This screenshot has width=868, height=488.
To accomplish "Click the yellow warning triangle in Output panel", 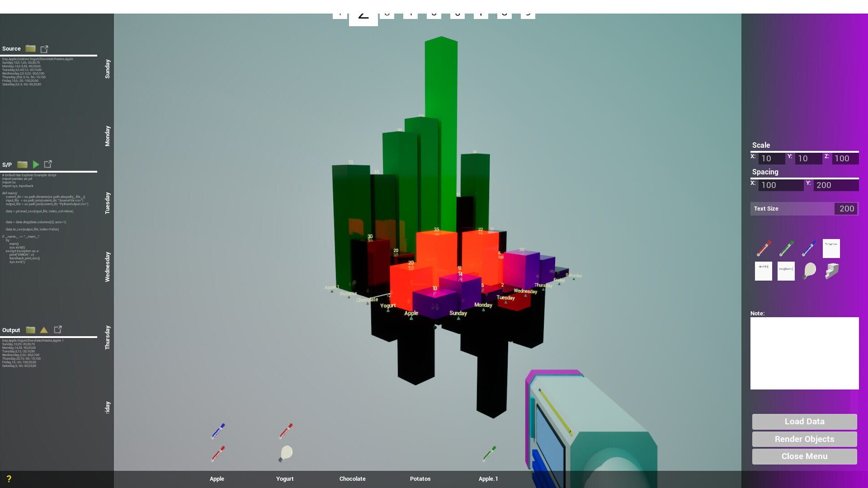I will (43, 330).
